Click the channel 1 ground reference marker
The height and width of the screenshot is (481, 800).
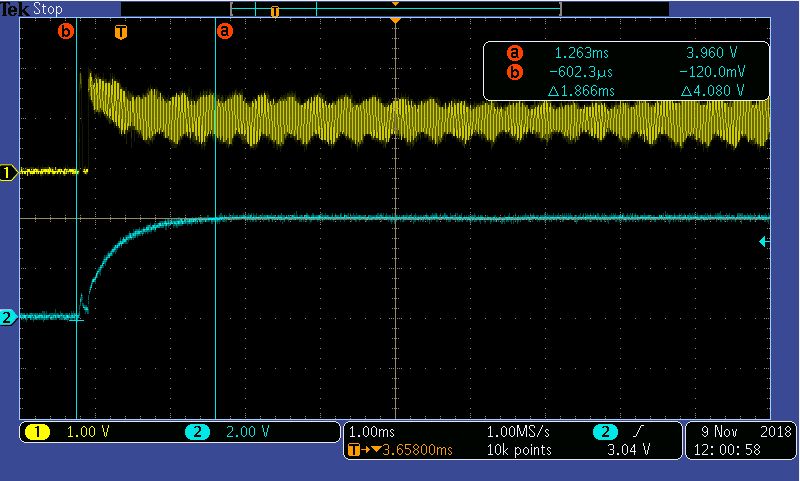(8, 173)
